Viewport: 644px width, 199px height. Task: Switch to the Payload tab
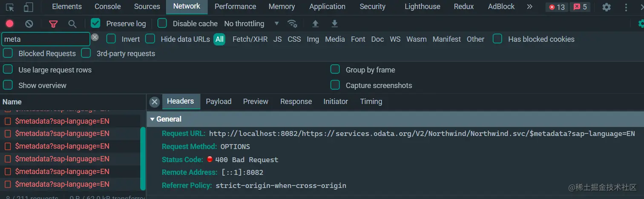pos(218,101)
